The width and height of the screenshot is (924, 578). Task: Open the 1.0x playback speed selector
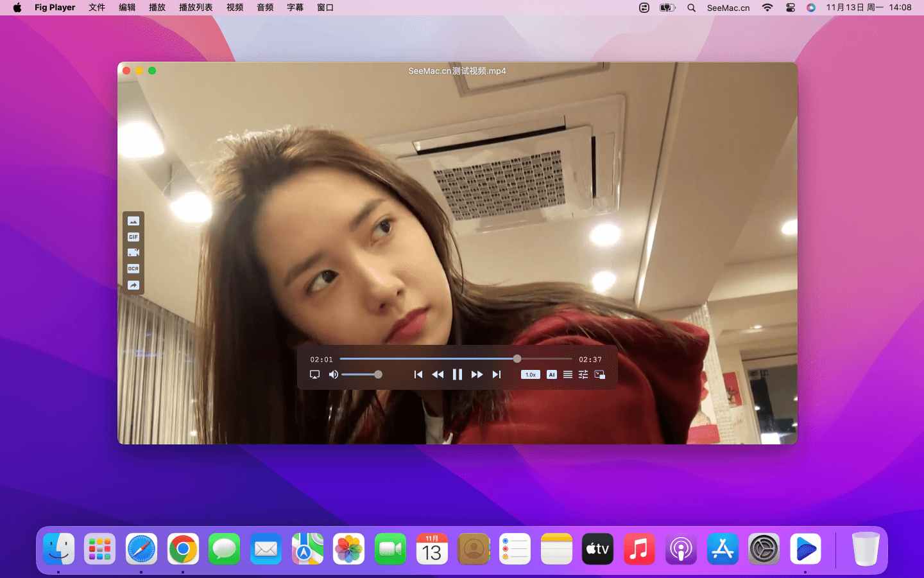[x=531, y=374]
